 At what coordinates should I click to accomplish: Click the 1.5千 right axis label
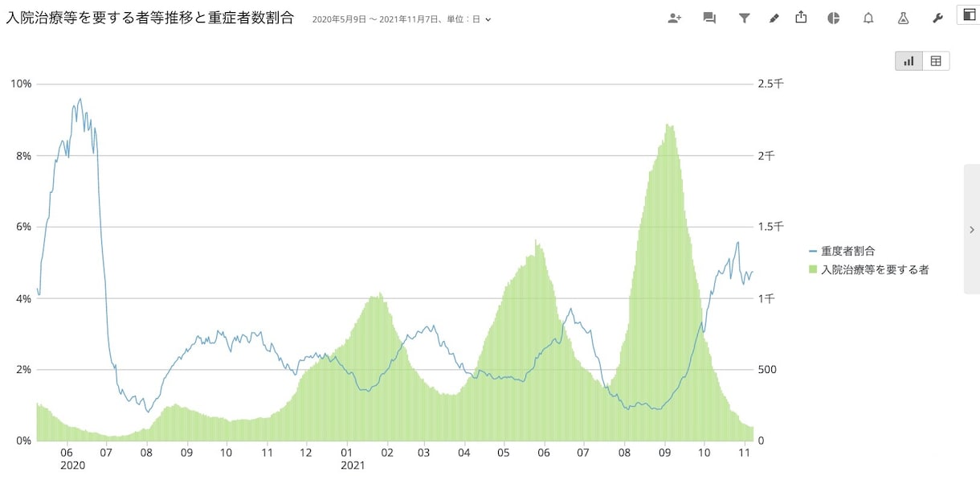point(771,227)
